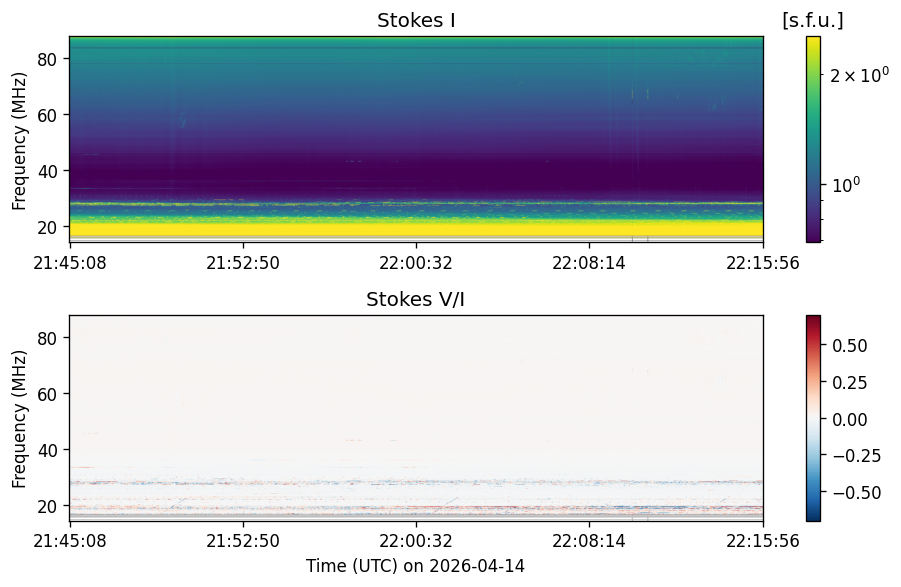
Task: Click the 22:00:32 tick under Stokes I
Action: [416, 263]
